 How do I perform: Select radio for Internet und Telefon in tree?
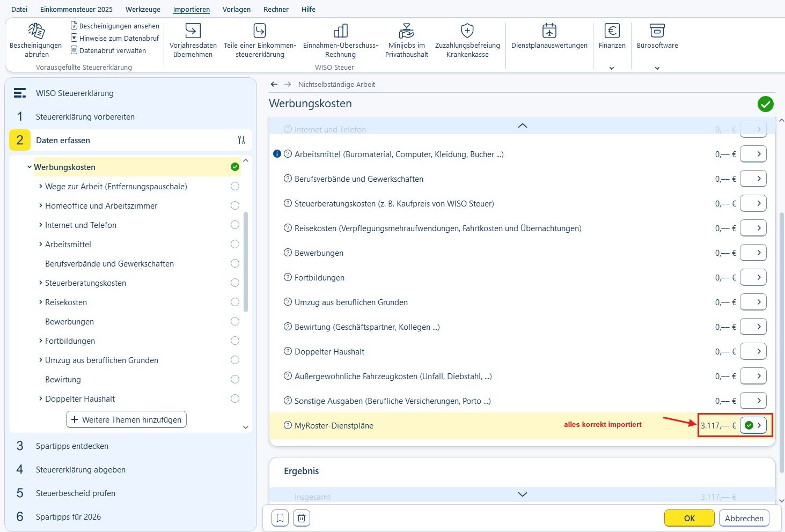click(235, 225)
